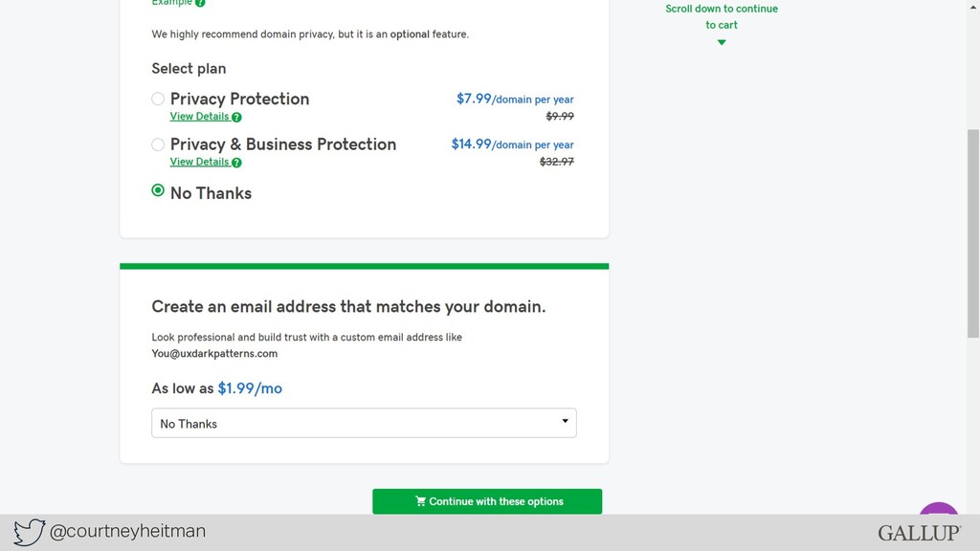Click the Twitter bird icon

(x=30, y=532)
